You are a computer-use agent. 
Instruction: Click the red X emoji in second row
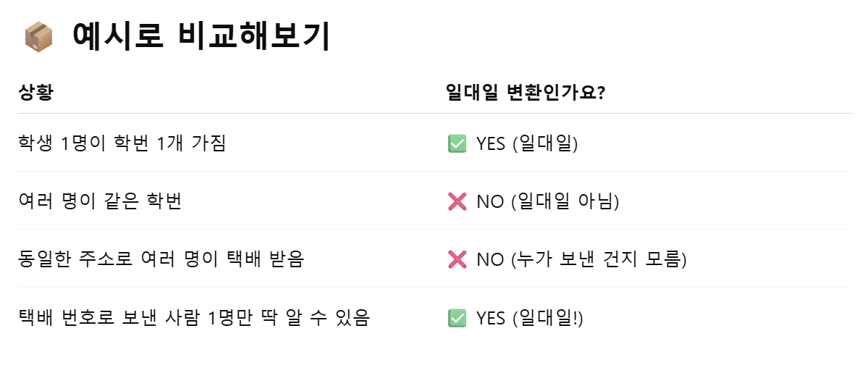click(x=457, y=202)
